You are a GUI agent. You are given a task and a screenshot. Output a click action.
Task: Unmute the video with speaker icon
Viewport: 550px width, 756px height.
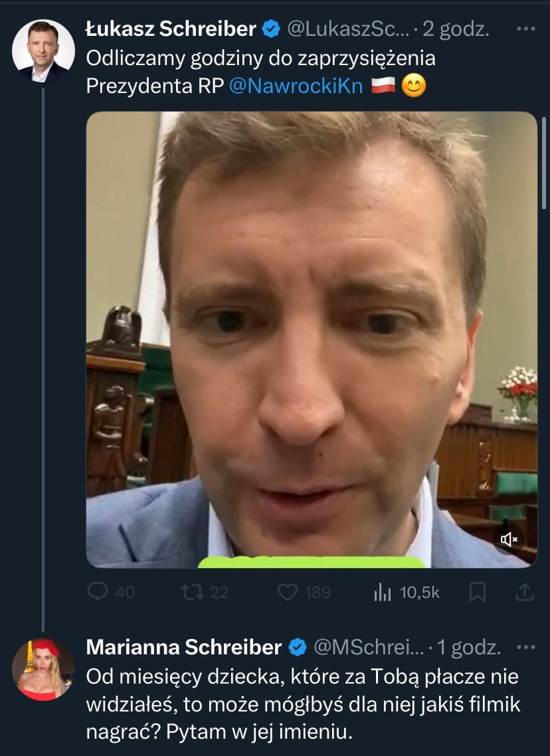coord(509,539)
